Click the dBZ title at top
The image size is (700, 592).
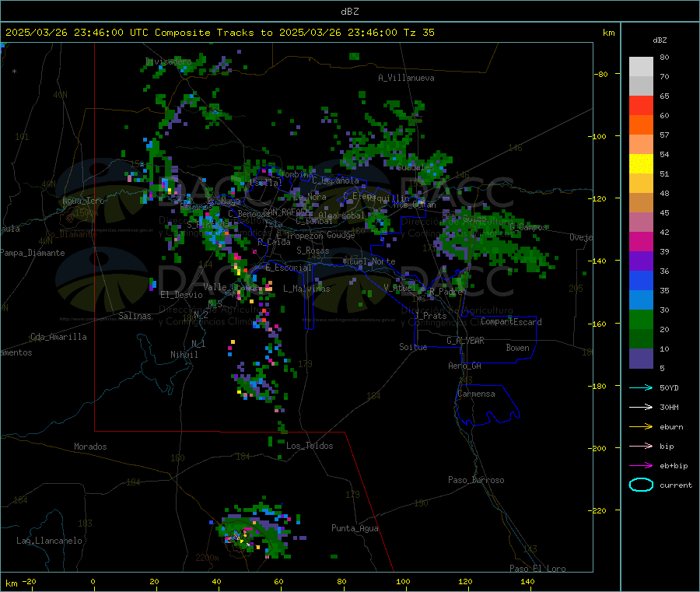(x=349, y=12)
